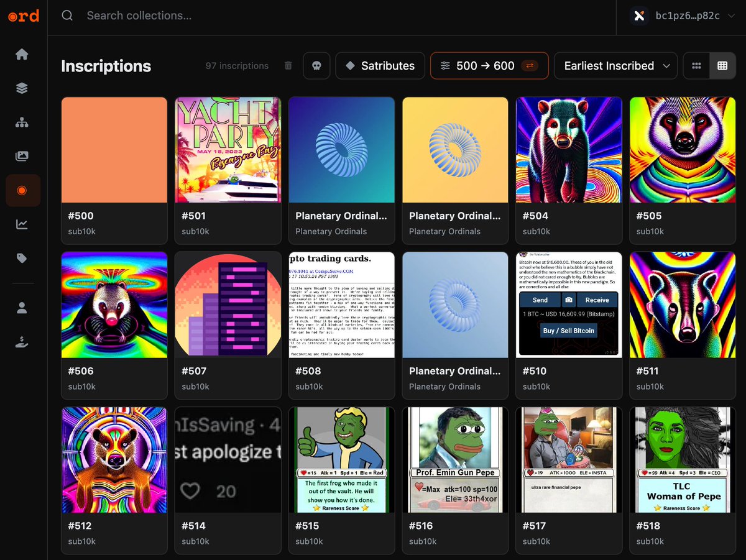This screenshot has width=746, height=560.
Task: Open the Yacht Party #501 thumbnail
Action: pos(228,150)
